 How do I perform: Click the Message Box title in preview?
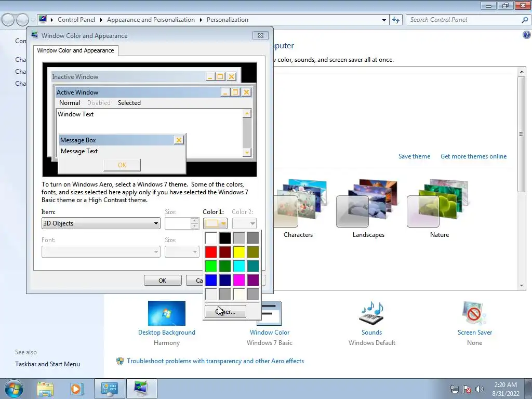(78, 140)
